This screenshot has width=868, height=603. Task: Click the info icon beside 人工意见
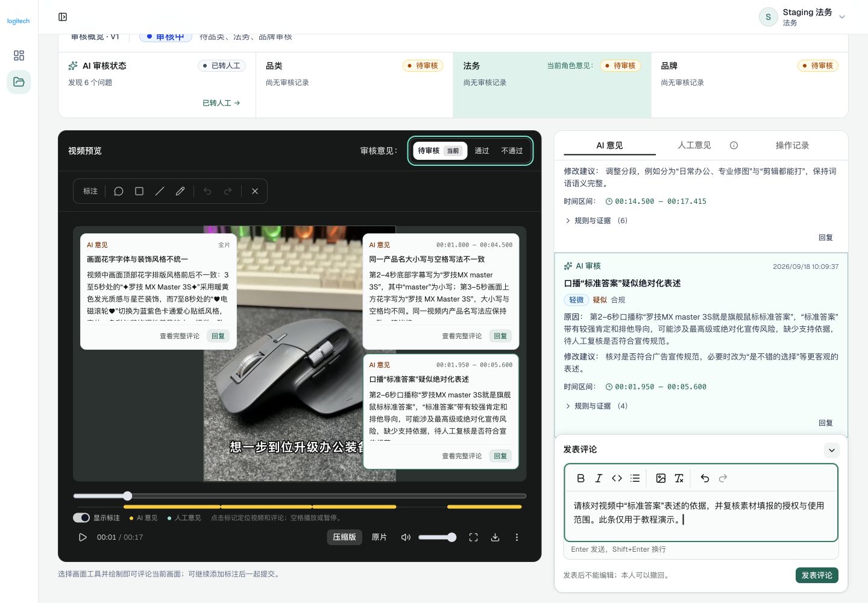tap(734, 145)
